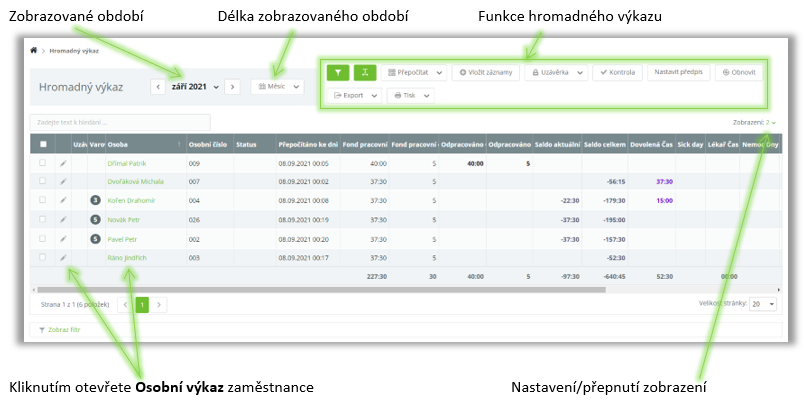This screenshot has width=804, height=403.
Task: Go to previous month arrow
Action: (158, 87)
